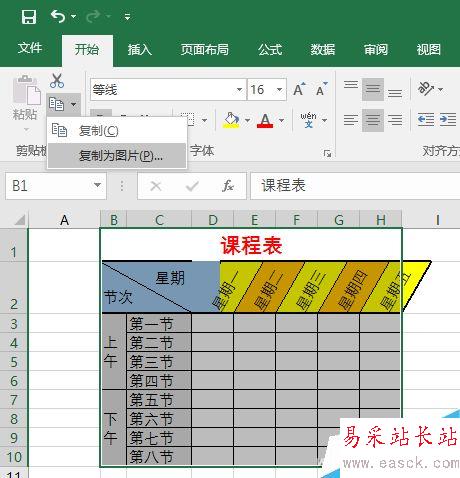Align text to the left
Image resolution: width=460 pixels, height=478 pixels.
351,120
